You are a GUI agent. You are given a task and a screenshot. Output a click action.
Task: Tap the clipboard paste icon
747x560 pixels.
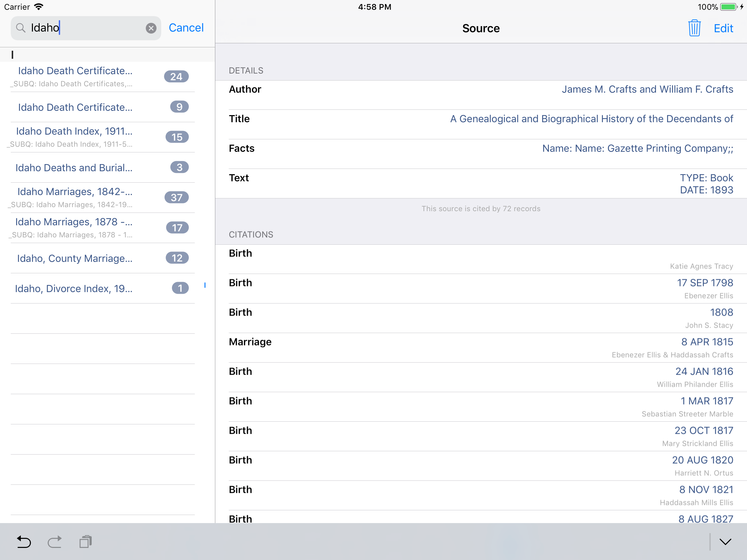pos(85,542)
